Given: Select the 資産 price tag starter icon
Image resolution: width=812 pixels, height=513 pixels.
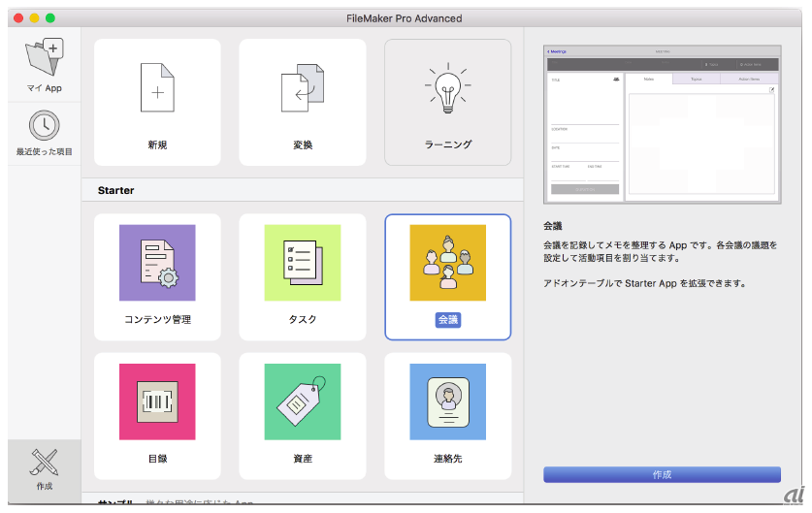Looking at the screenshot, I should coord(303,401).
